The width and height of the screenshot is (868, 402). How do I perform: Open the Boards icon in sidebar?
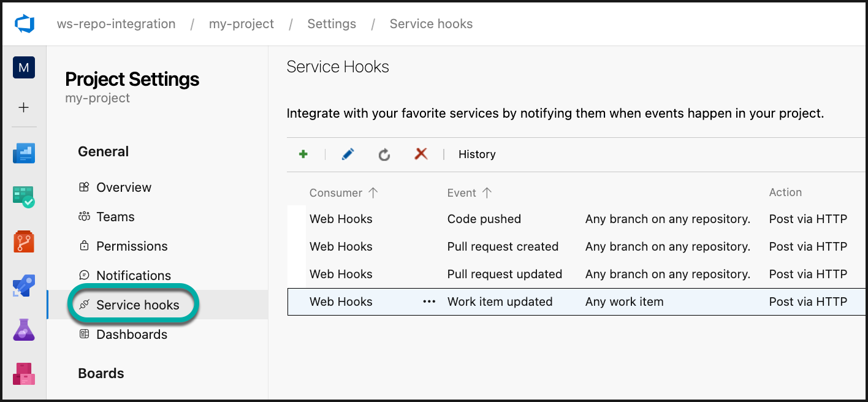[x=24, y=196]
